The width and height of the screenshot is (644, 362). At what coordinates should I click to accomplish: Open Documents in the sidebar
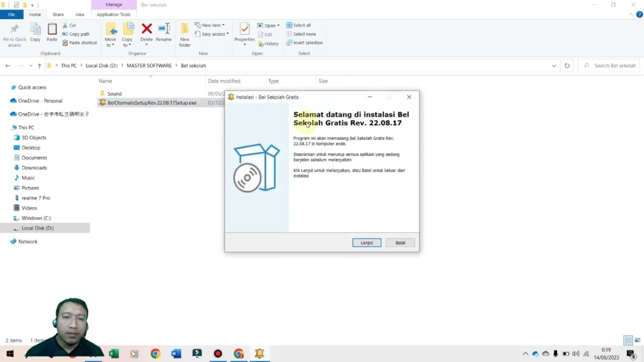[34, 158]
